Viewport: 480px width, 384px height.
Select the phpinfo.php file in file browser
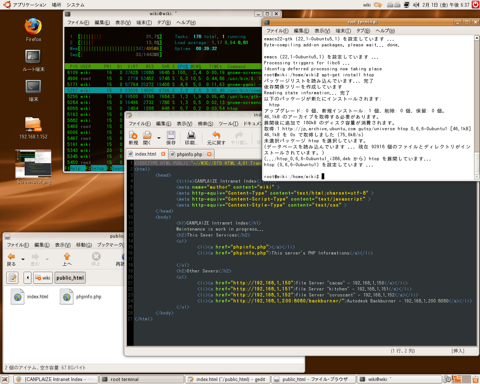coord(80,297)
